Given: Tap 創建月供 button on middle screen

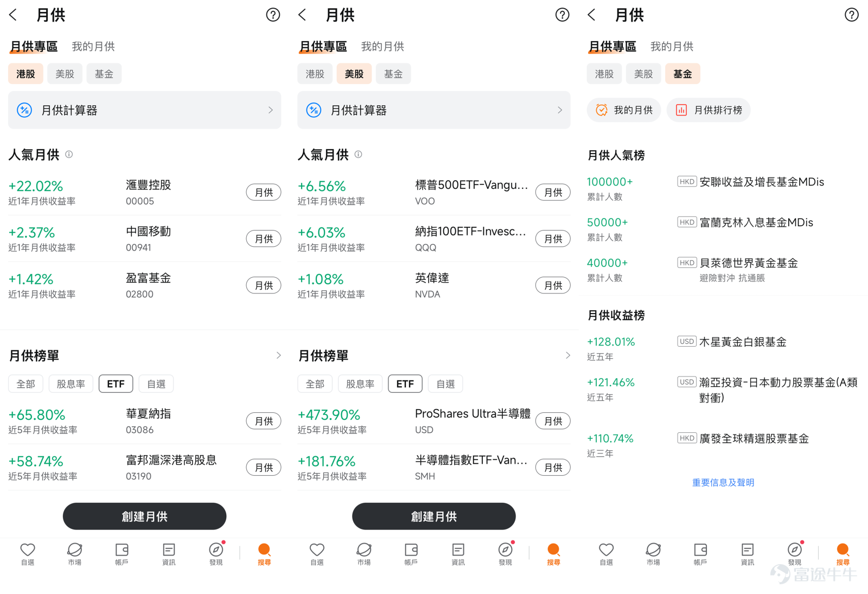Looking at the screenshot, I should [433, 516].
